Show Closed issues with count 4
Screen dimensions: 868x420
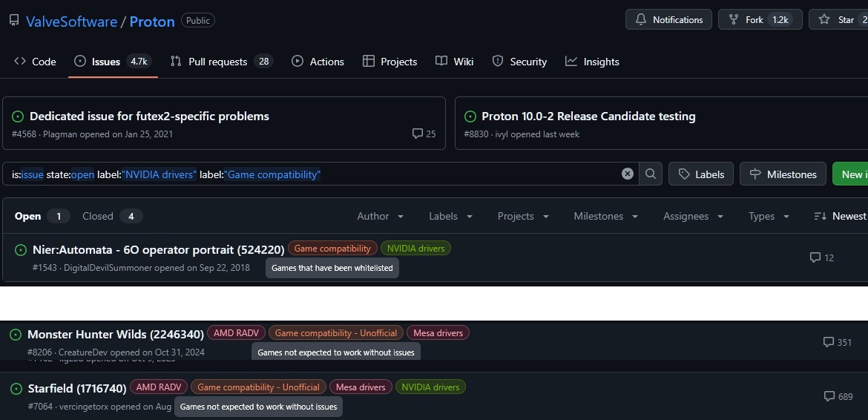tap(112, 216)
